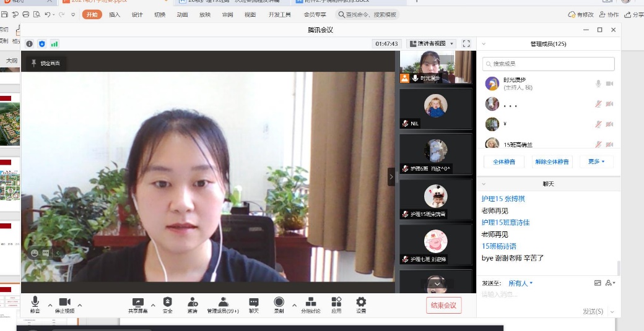Open the Apps (应用) icon
The image size is (644, 331).
point(336,302)
